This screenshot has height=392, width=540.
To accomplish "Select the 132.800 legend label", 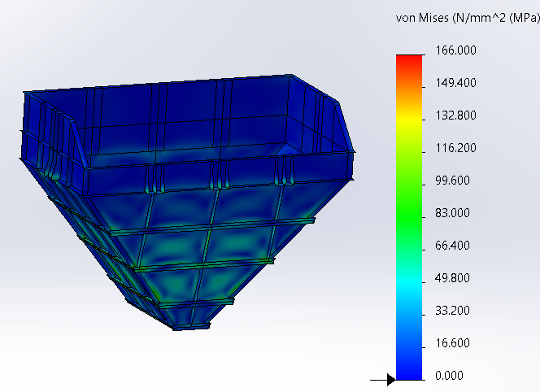I will [455, 115].
